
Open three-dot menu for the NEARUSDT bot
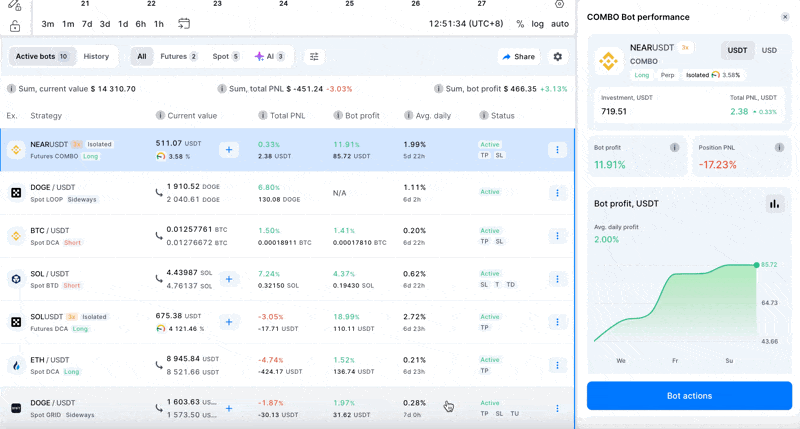[x=557, y=150]
